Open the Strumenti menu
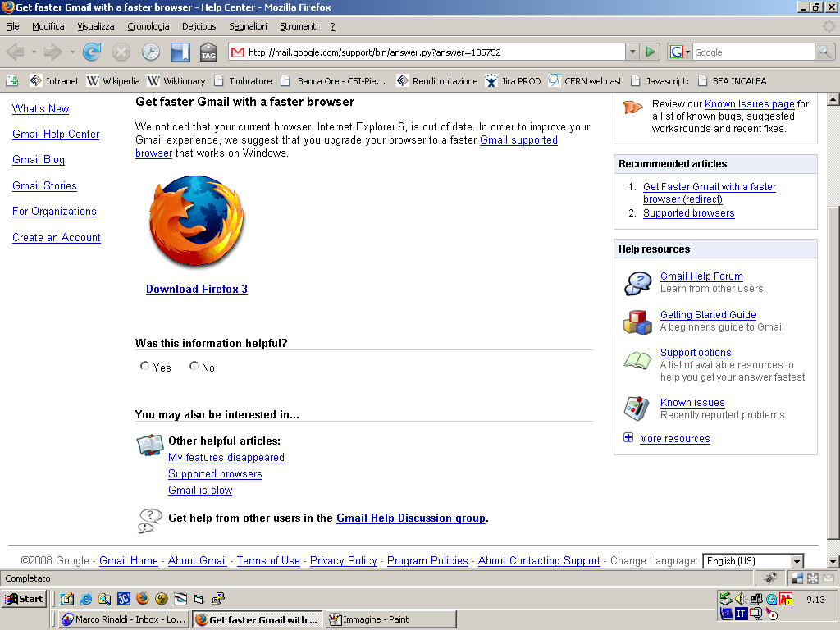This screenshot has height=630, width=840. (x=299, y=26)
